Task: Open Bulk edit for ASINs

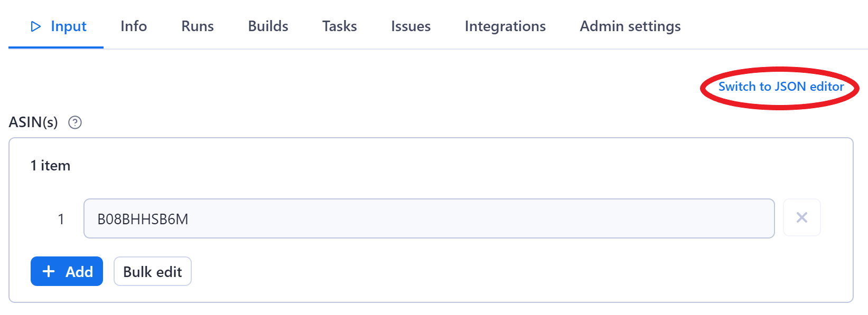Action: click(x=153, y=272)
